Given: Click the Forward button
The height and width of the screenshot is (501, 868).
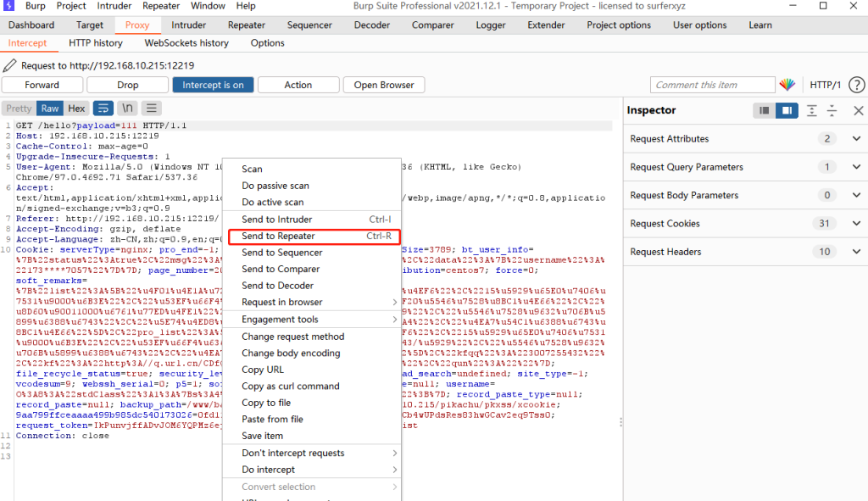Looking at the screenshot, I should pyautogui.click(x=42, y=85).
